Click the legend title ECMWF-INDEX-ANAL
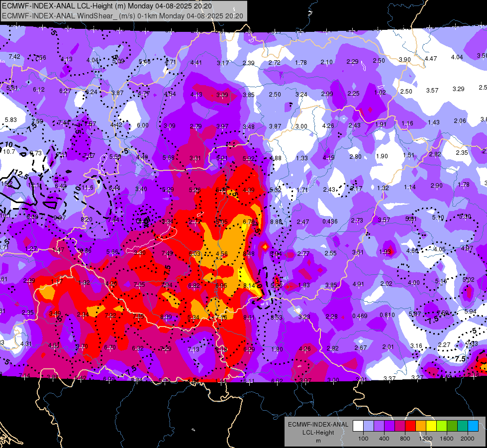The height and width of the screenshot is (448, 487). [x=318, y=425]
